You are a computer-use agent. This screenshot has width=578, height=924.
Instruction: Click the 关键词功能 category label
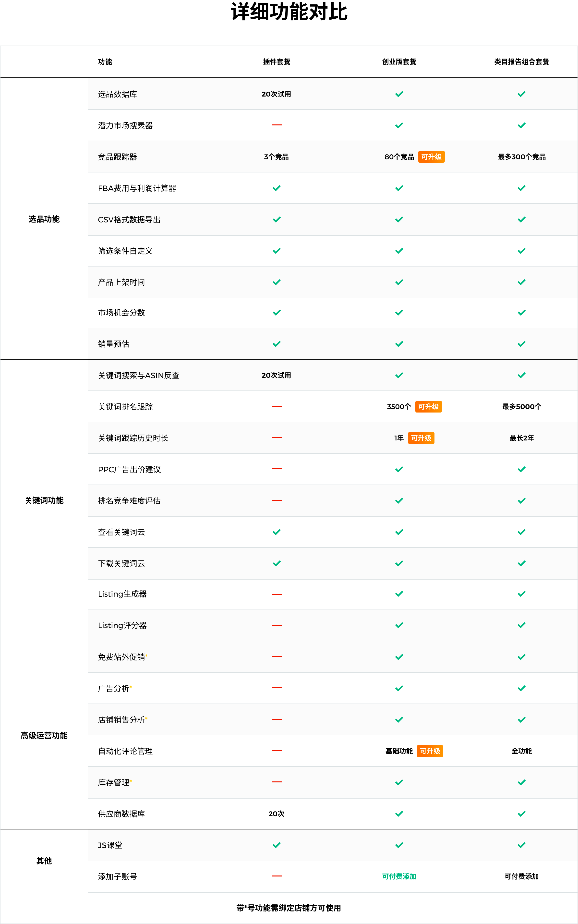(x=44, y=500)
